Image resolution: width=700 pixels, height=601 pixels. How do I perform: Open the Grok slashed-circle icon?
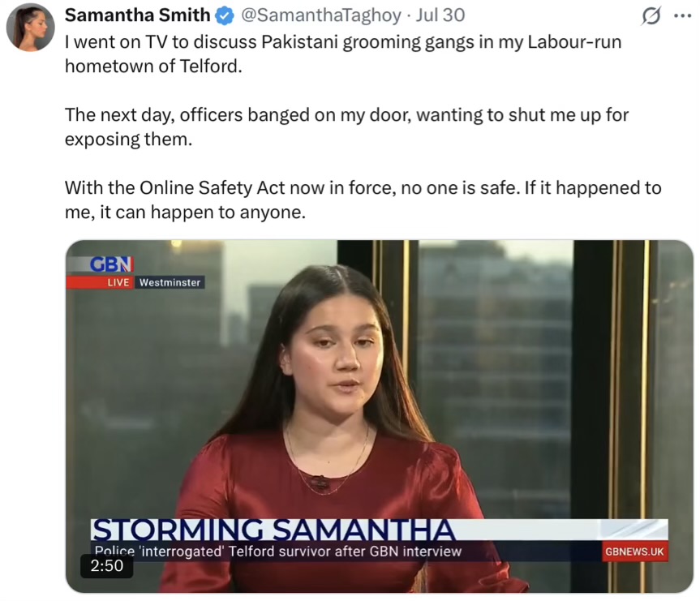point(651,16)
